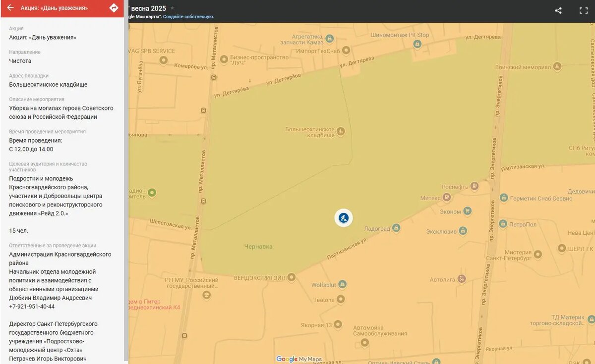Select the Воинский мемориал pin

(x=557, y=66)
